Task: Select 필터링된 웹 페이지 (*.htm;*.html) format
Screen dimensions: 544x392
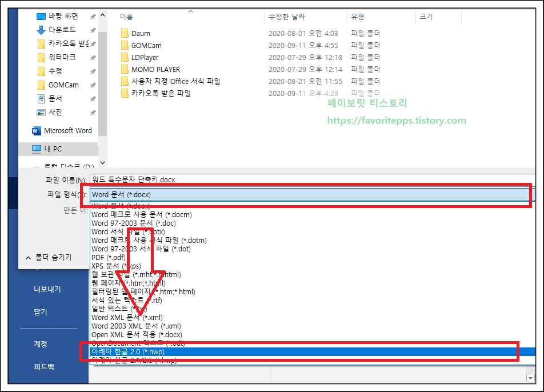Action: [x=143, y=292]
